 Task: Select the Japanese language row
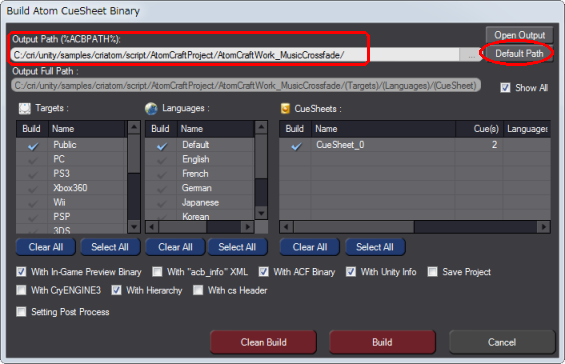(x=199, y=202)
